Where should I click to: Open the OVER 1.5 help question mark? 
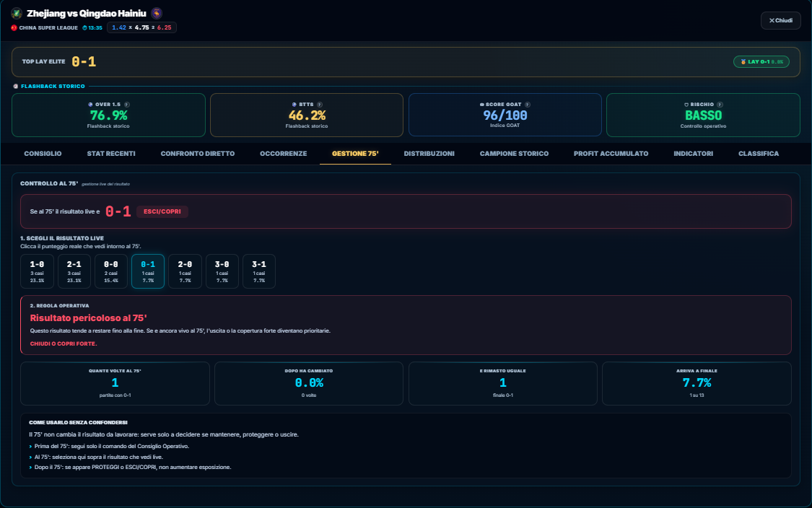tap(127, 105)
